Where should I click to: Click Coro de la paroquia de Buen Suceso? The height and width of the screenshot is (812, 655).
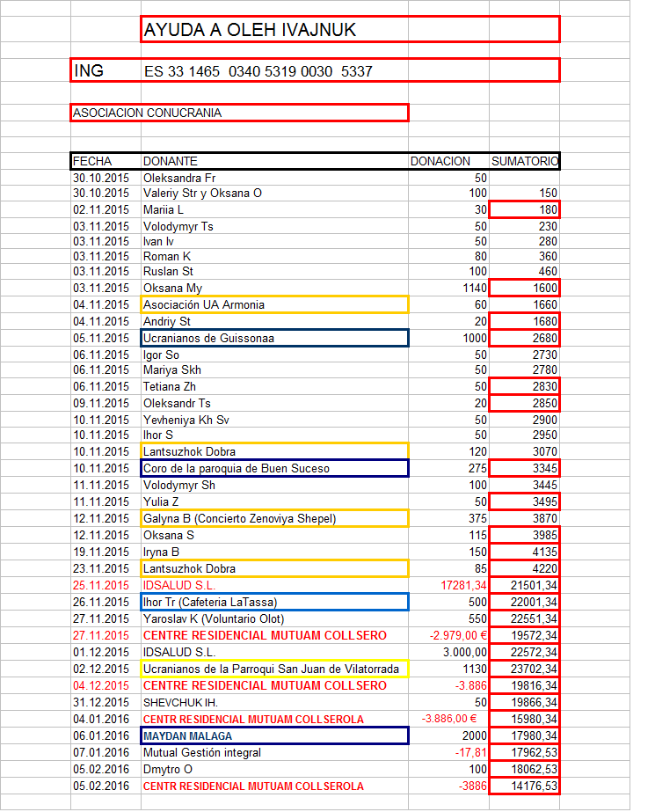(x=274, y=469)
